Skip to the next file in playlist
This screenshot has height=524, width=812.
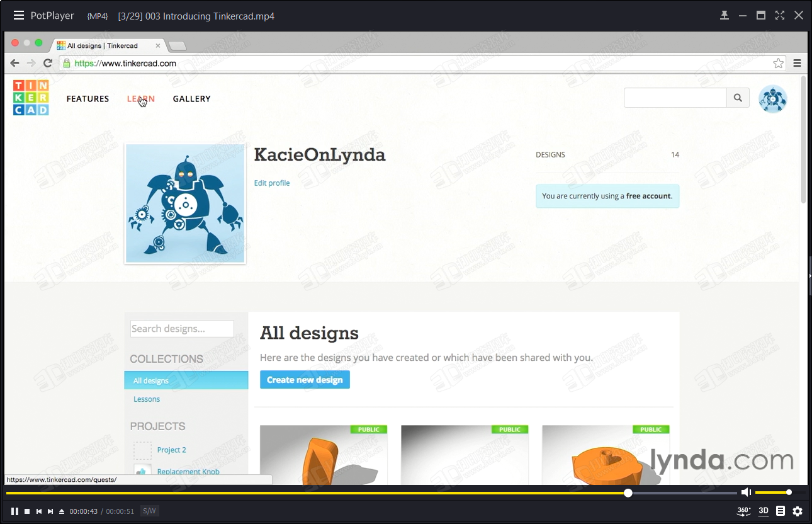click(50, 511)
